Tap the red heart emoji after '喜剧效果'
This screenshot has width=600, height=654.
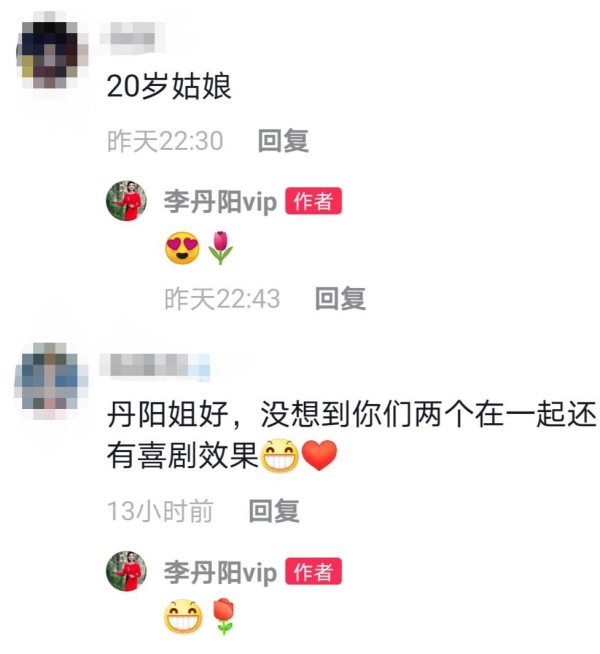tap(319, 455)
